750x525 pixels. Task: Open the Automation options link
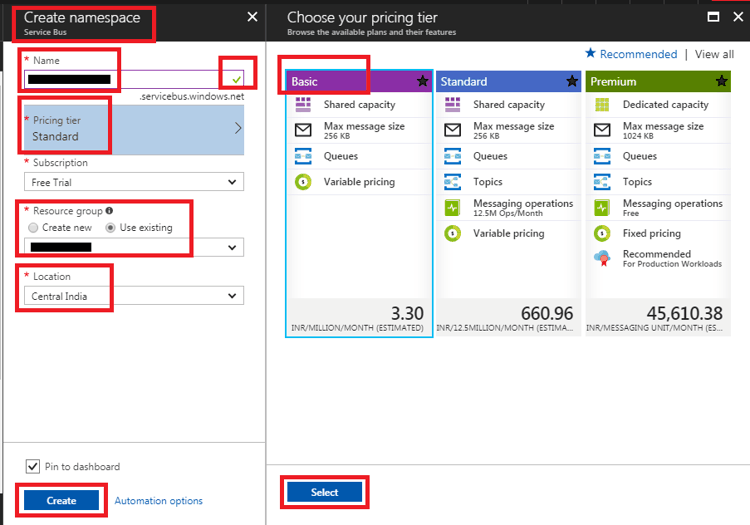pos(158,501)
